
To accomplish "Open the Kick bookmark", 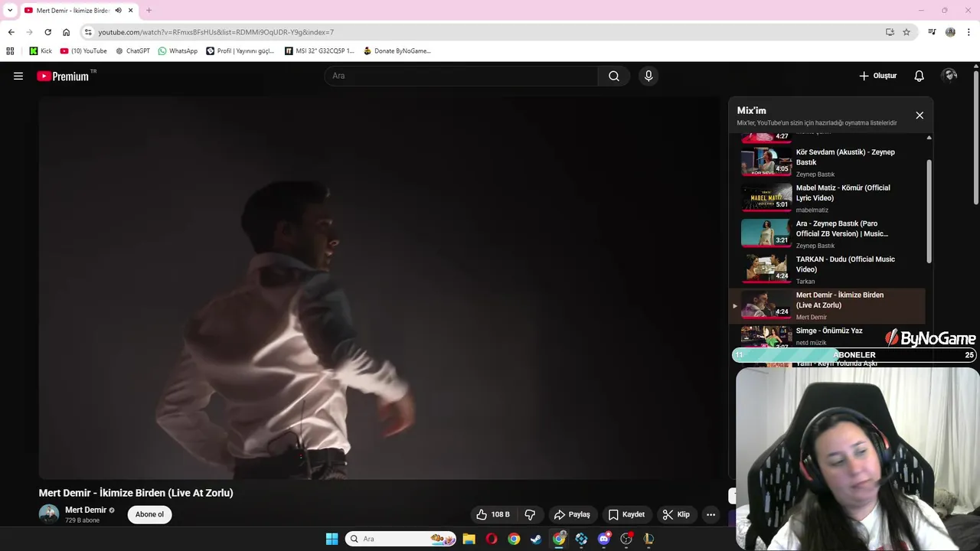I will point(41,51).
